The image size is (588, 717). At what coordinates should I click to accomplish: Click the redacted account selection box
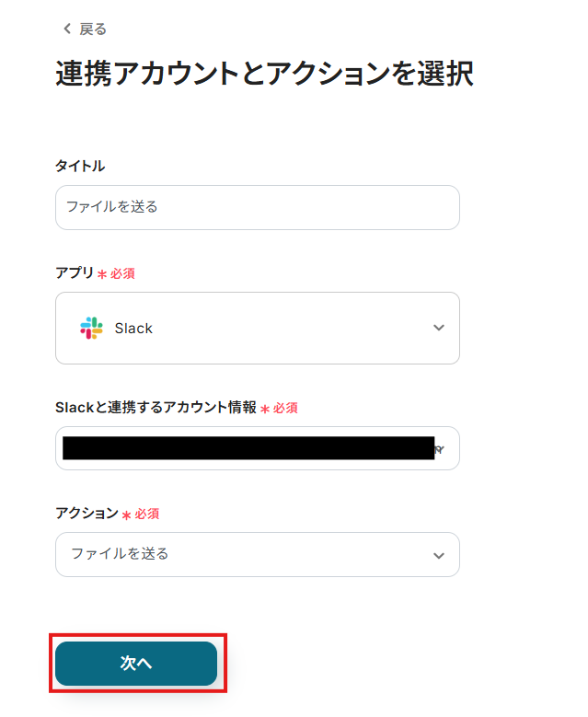pyautogui.click(x=248, y=448)
